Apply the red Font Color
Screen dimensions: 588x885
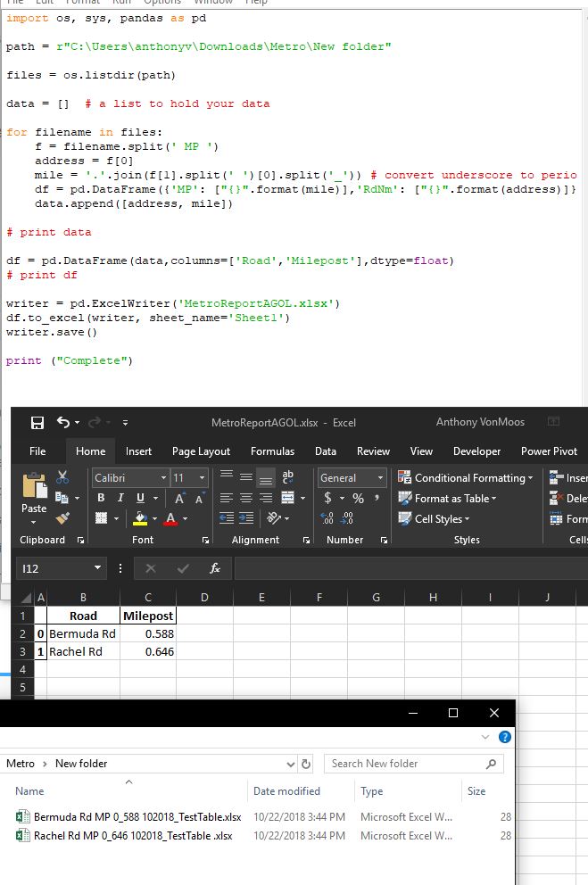[170, 518]
